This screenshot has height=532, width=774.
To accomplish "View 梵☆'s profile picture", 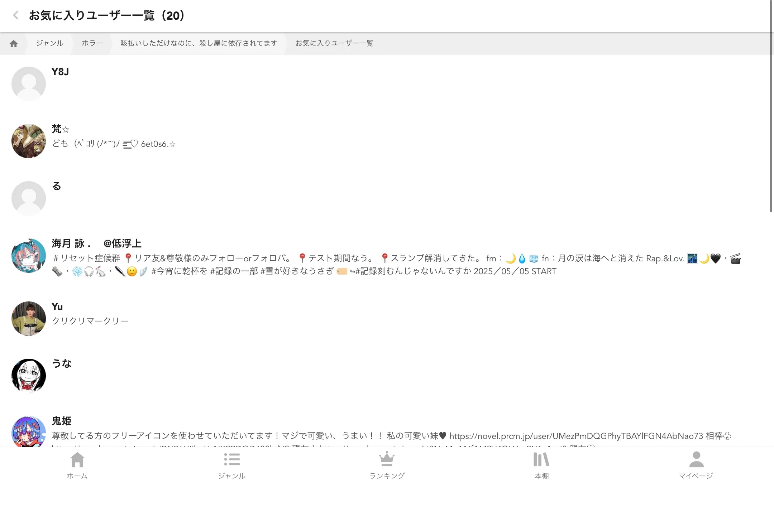I will [x=28, y=141].
